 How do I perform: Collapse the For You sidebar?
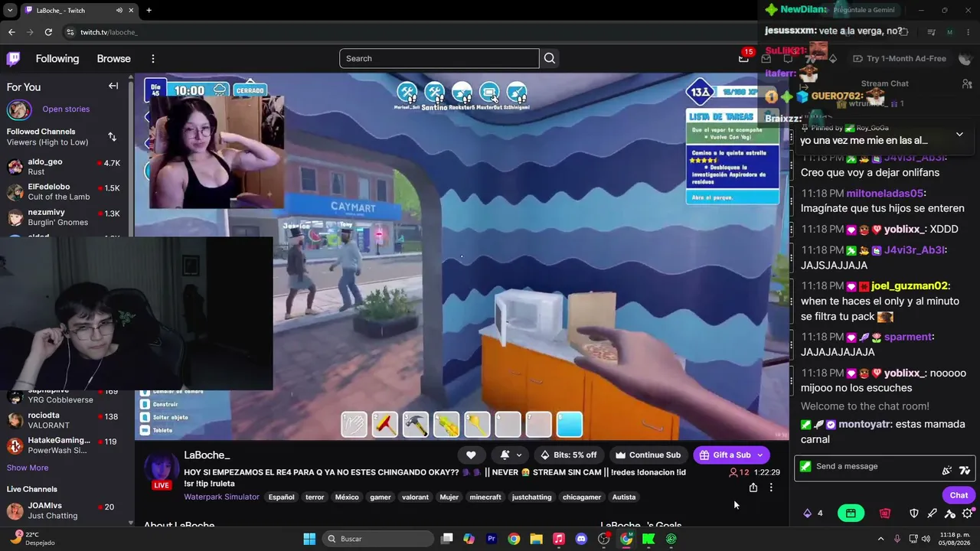coord(113,86)
